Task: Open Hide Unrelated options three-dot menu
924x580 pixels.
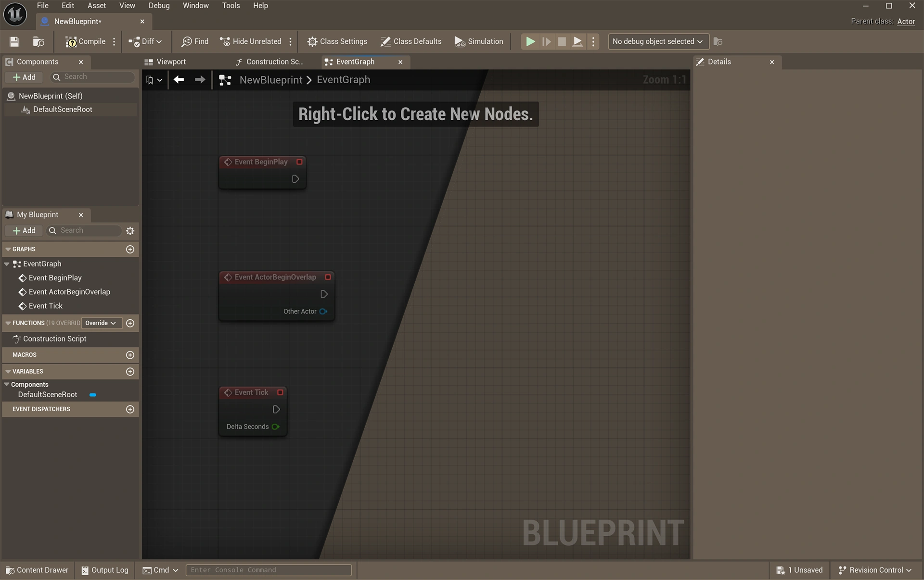Action: click(x=290, y=42)
